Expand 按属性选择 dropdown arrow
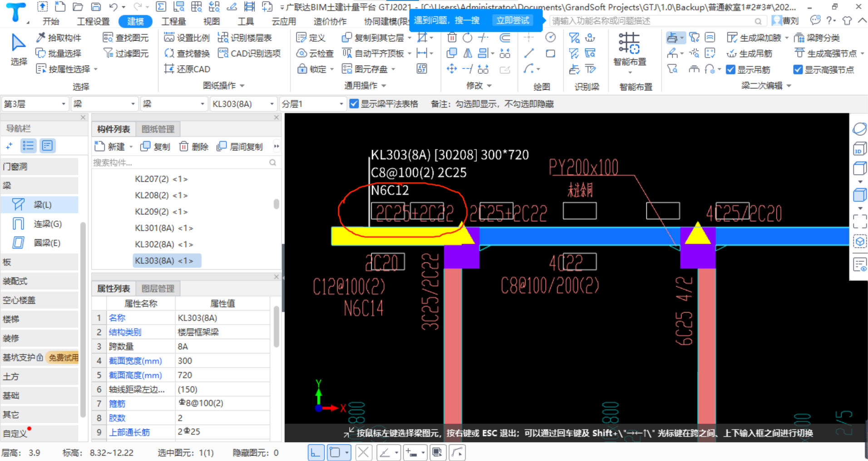This screenshot has width=868, height=461. tap(96, 69)
